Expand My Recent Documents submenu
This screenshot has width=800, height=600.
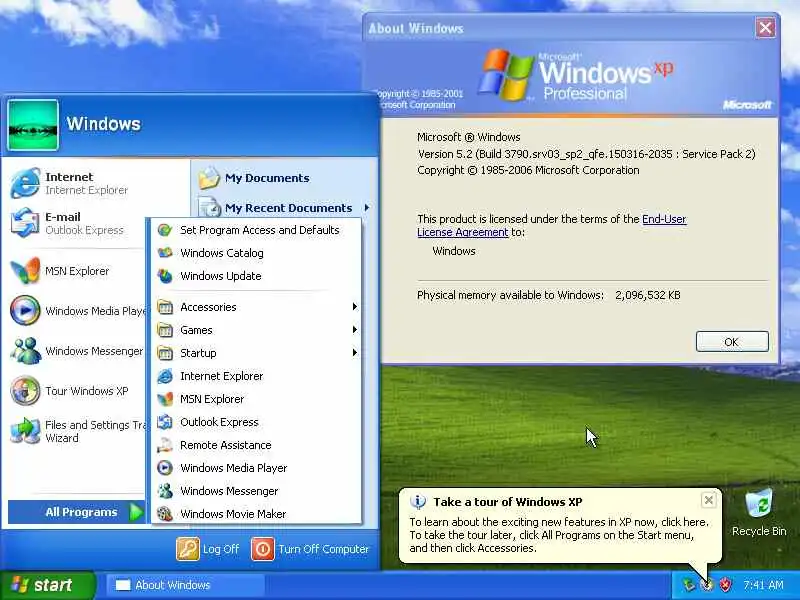[284, 208]
